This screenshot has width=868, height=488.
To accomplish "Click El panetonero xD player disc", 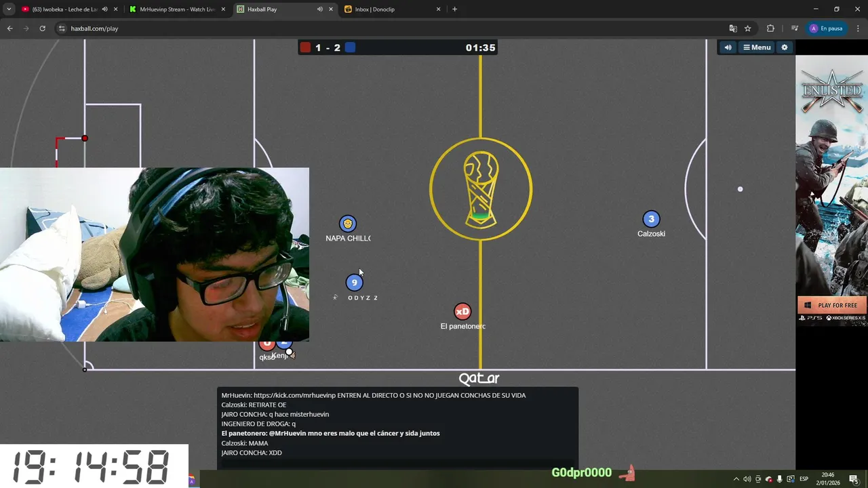I will [x=462, y=312].
